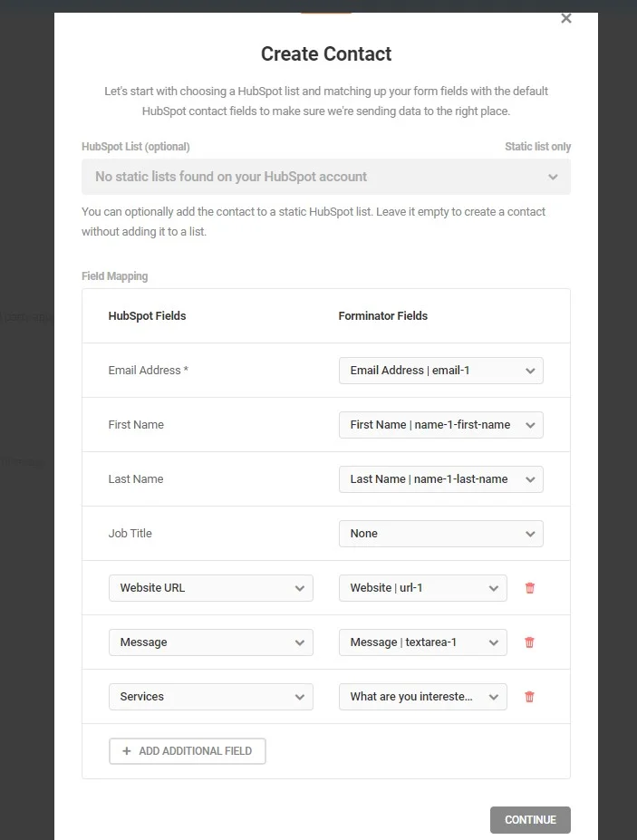The height and width of the screenshot is (840, 637).
Task: Delete the Message mapping row
Action: click(x=529, y=642)
